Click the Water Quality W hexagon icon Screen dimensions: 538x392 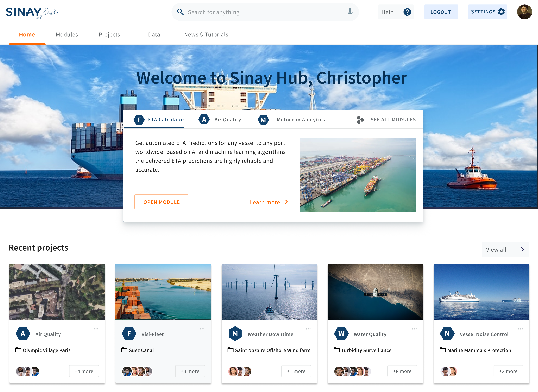pos(341,334)
